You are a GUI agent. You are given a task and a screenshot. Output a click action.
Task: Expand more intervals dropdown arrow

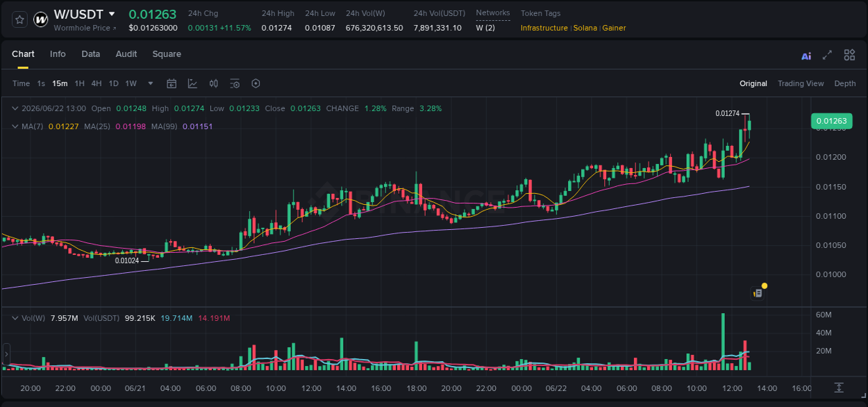click(151, 83)
